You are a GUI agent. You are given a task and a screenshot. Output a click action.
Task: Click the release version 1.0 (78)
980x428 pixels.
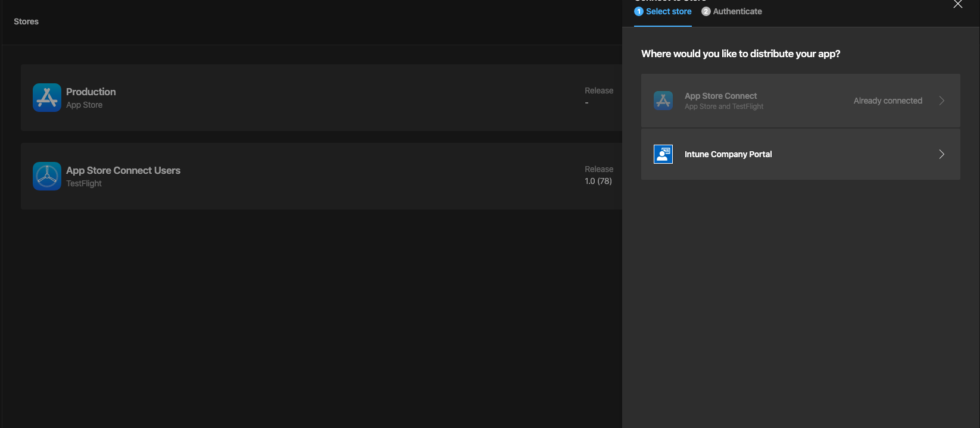coord(598,181)
